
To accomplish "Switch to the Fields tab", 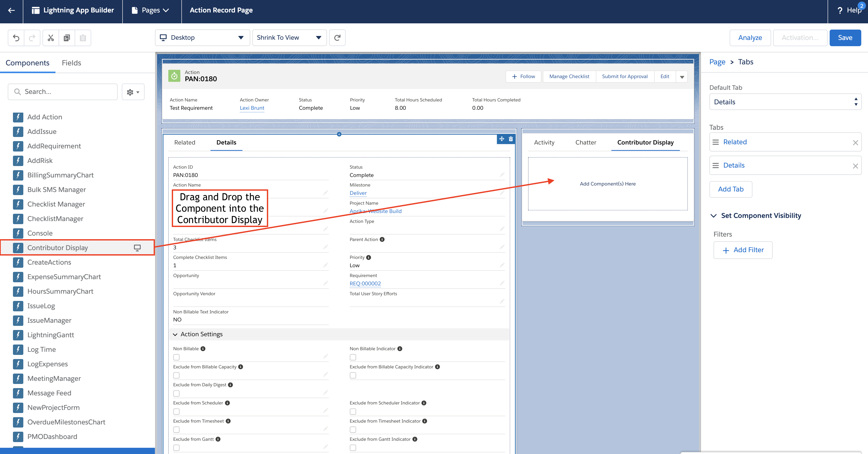I will coord(71,63).
